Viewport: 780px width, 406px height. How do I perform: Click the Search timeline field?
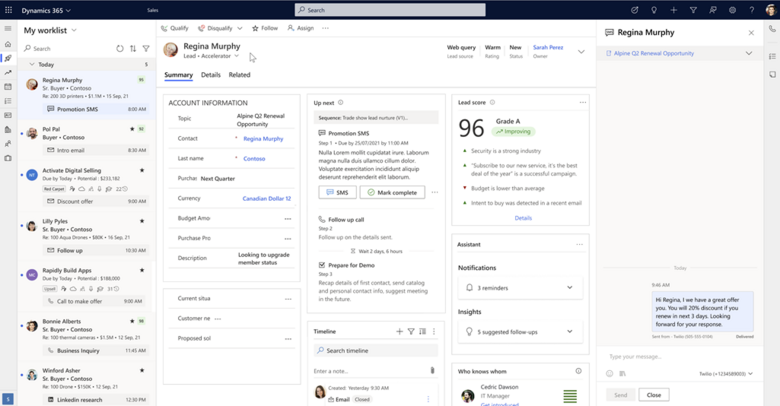[376, 350]
